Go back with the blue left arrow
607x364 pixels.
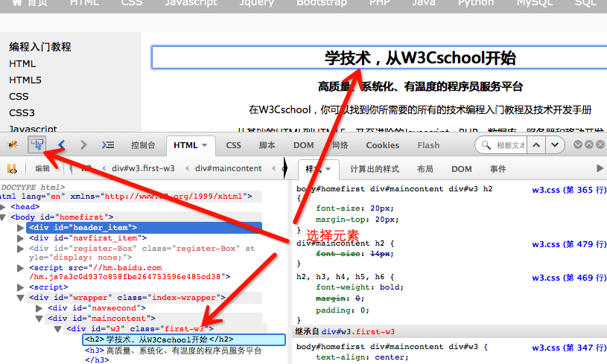(61, 145)
